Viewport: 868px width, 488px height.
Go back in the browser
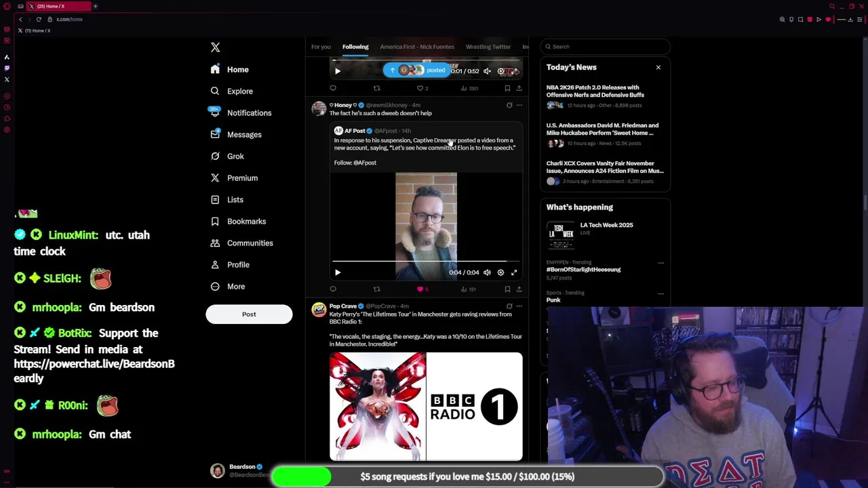[x=20, y=19]
